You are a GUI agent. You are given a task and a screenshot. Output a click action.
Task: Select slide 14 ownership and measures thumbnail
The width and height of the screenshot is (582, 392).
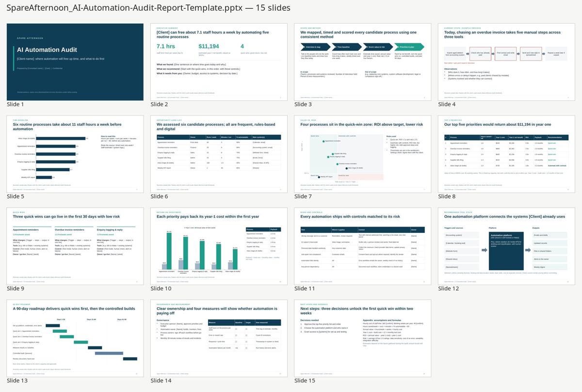[219, 338]
